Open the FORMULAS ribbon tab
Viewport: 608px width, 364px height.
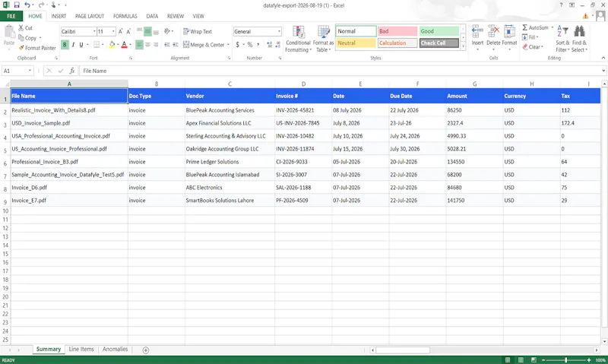click(x=125, y=16)
